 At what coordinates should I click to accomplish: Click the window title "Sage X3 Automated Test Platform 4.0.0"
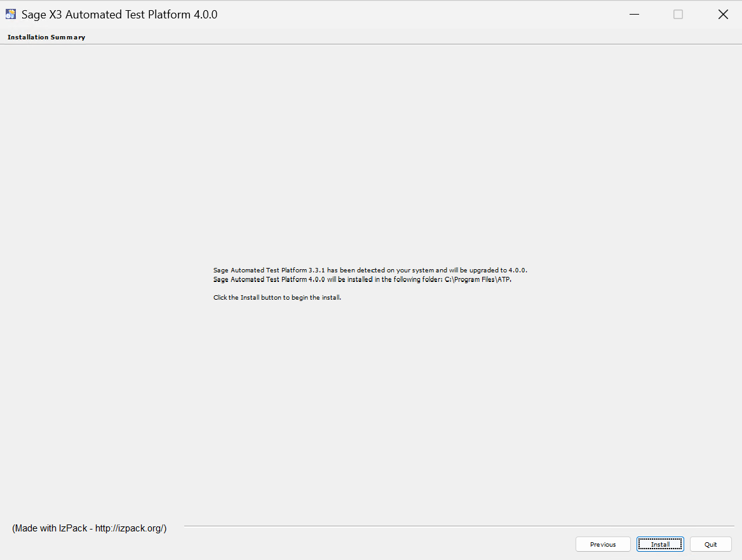[119, 14]
